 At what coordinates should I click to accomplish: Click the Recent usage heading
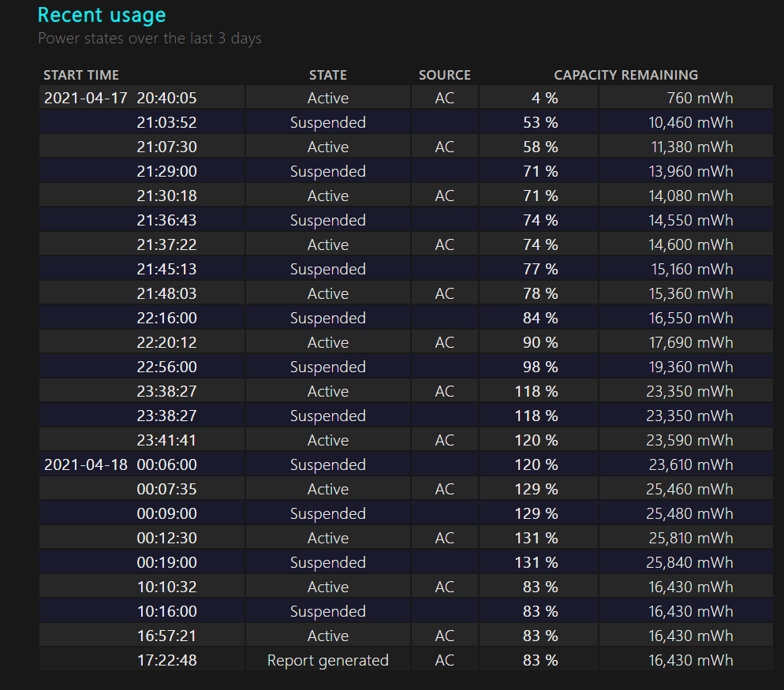(x=102, y=15)
